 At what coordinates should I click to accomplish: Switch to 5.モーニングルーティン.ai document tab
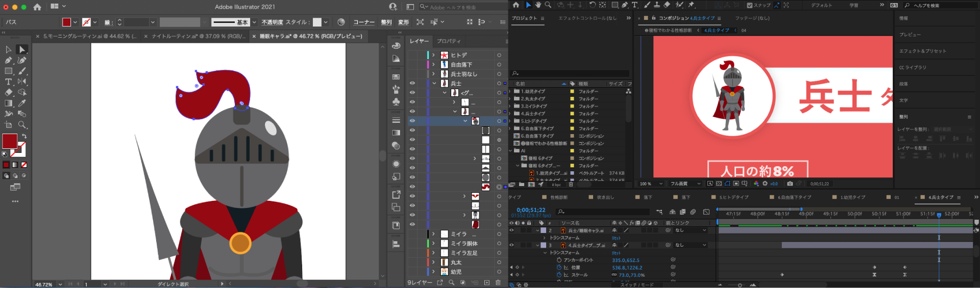(89, 36)
